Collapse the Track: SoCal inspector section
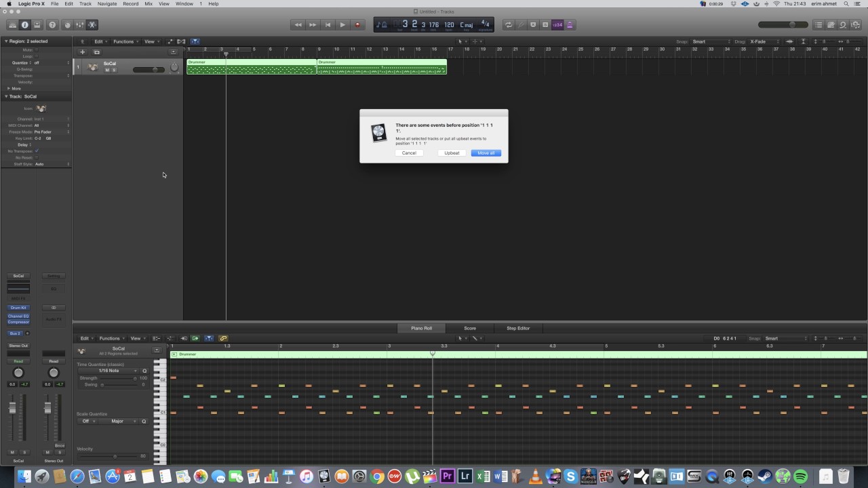Viewport: 868px width, 488px height. coord(5,96)
